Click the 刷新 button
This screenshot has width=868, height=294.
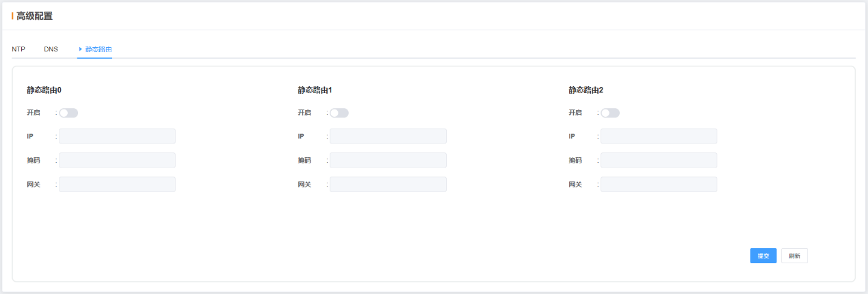click(x=794, y=256)
